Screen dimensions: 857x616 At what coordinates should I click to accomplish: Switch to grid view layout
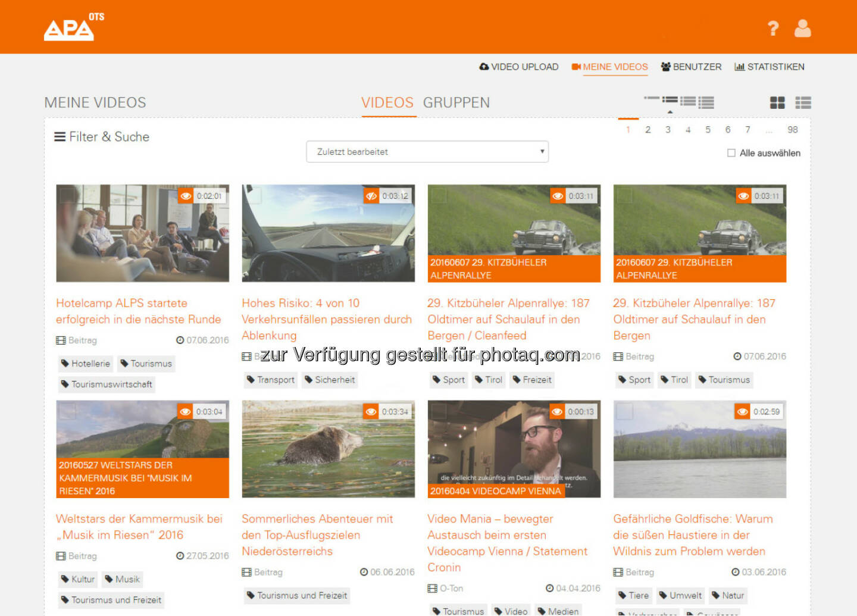click(x=777, y=103)
